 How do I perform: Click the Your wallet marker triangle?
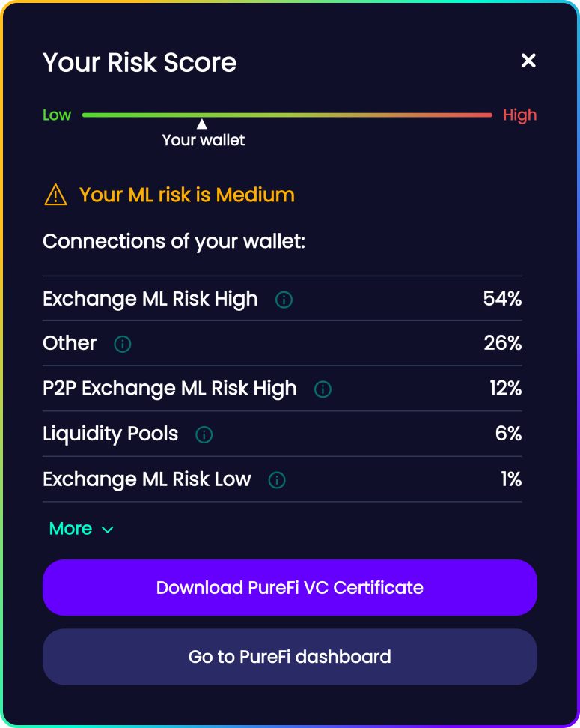point(202,124)
